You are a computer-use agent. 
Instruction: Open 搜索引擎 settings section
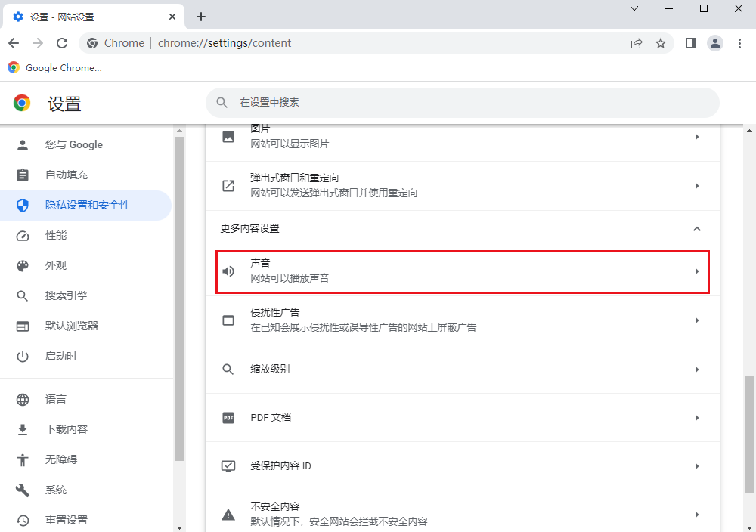[x=86, y=296]
